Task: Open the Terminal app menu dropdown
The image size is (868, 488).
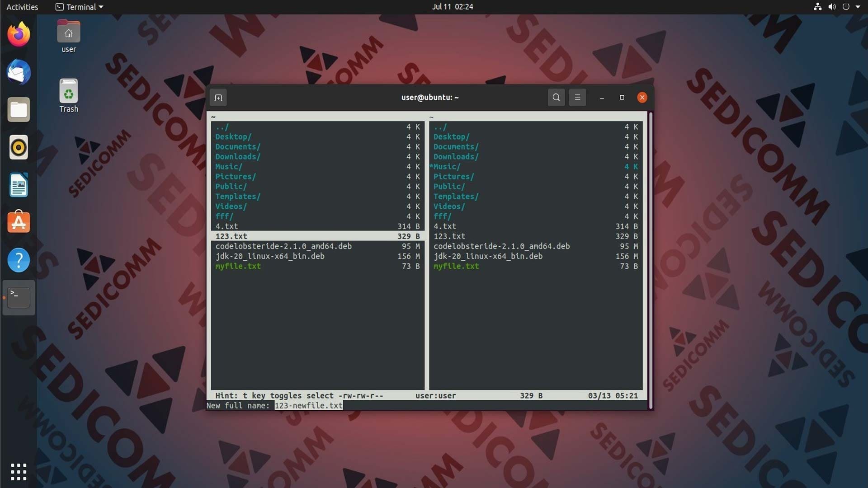Action: click(80, 7)
